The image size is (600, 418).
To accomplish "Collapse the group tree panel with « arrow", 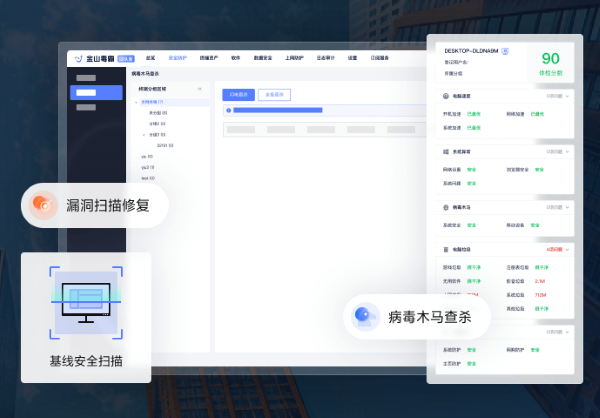I will 199,89.
